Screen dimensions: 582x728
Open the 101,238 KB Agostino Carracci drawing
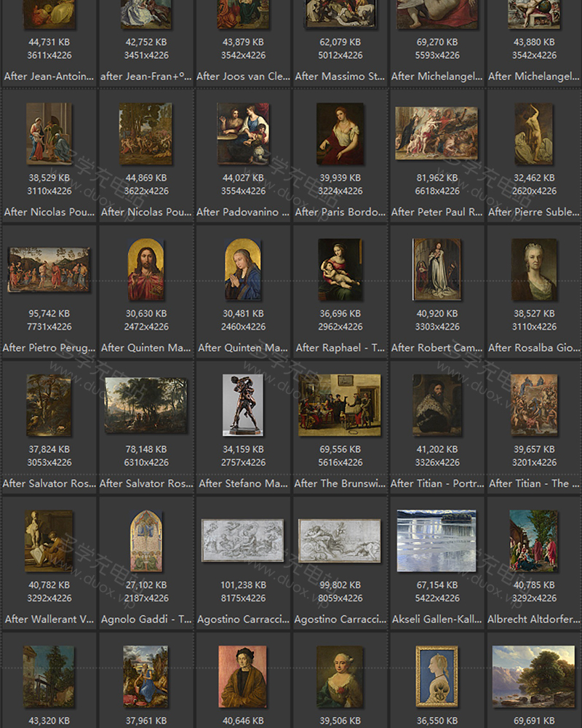coord(243,540)
